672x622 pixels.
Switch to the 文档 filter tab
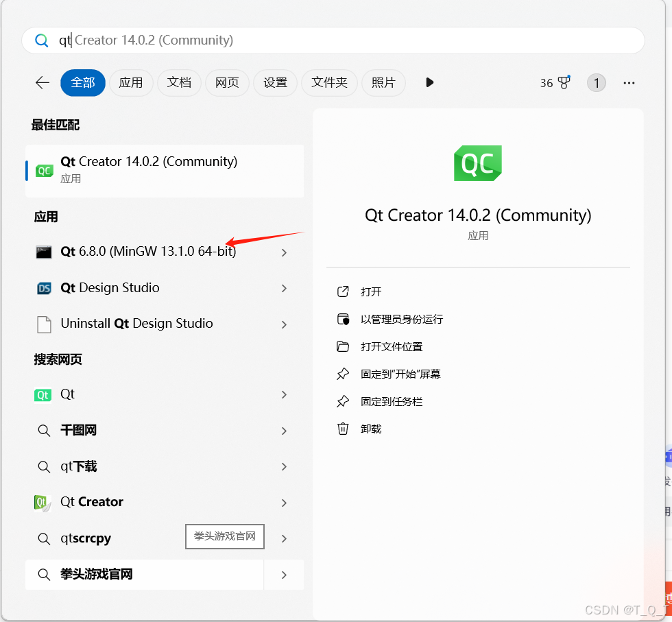click(x=179, y=82)
